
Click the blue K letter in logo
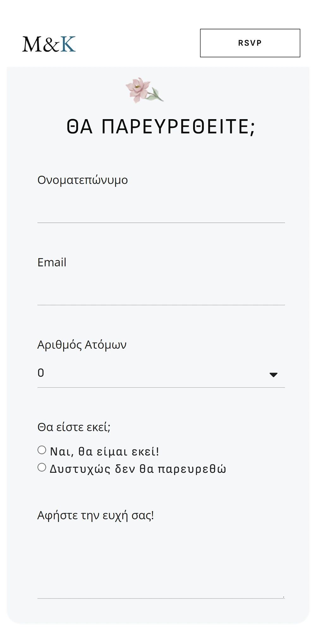pos(68,44)
